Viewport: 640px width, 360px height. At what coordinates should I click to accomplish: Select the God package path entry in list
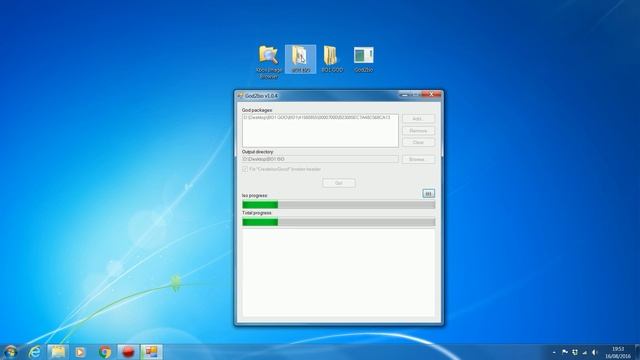point(316,118)
